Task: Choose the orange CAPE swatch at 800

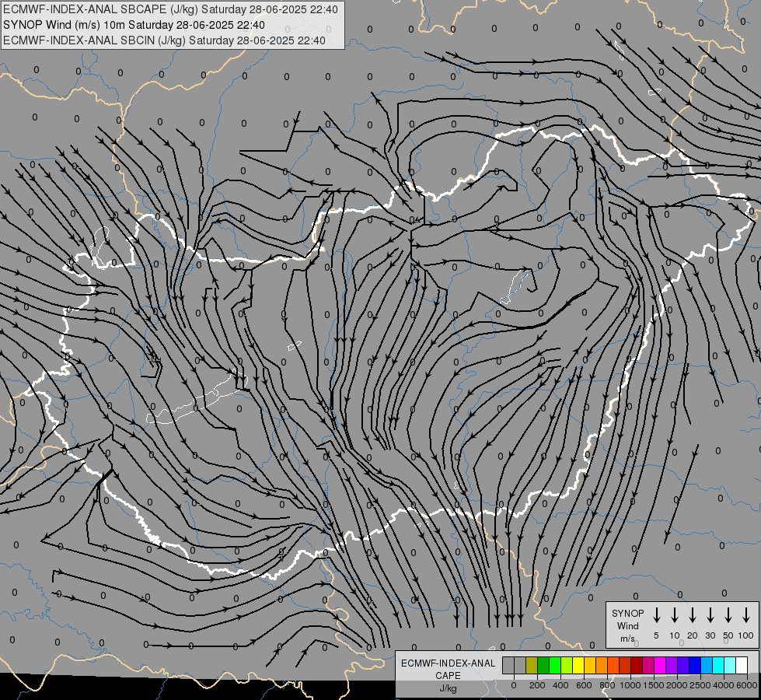Action: tap(602, 665)
